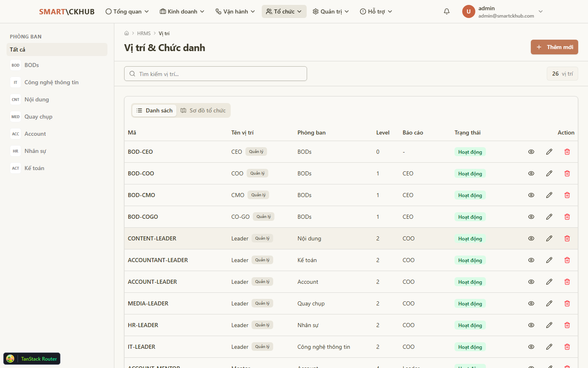Click eye icon for ACCOUNT-LEADER row
Viewport: 588px width, 368px height.
[531, 282]
